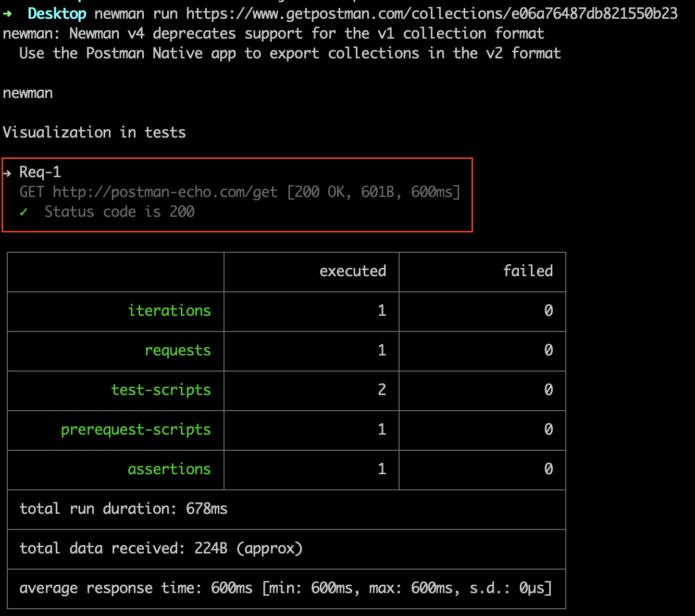This screenshot has width=695, height=616.
Task: Click the green arrow shell prompt symbol
Action: (7, 13)
